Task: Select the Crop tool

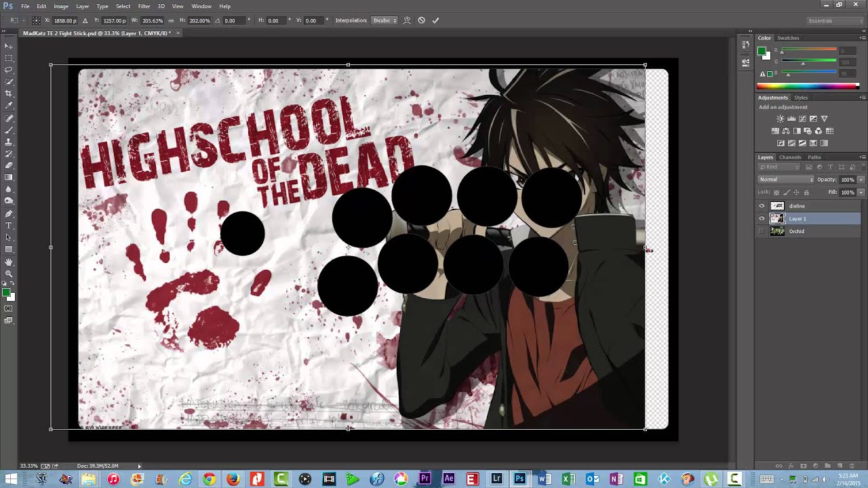Action: [x=9, y=94]
